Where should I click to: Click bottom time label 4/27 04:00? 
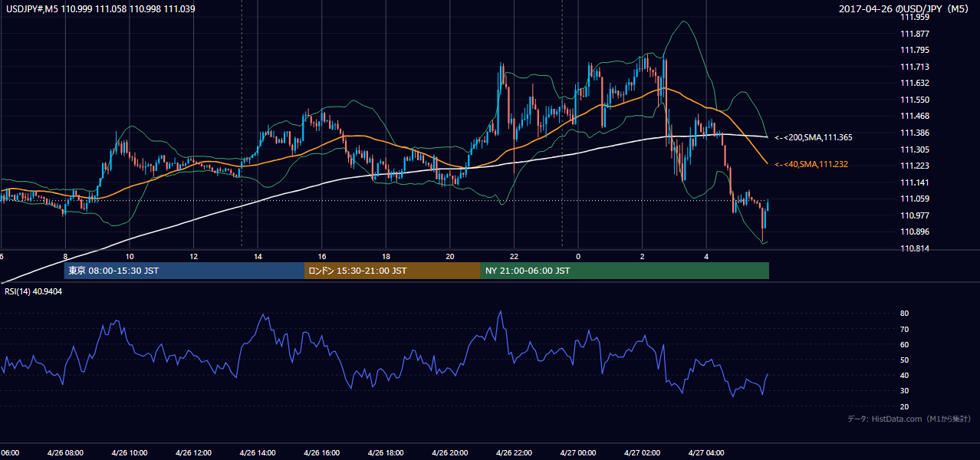click(x=706, y=452)
